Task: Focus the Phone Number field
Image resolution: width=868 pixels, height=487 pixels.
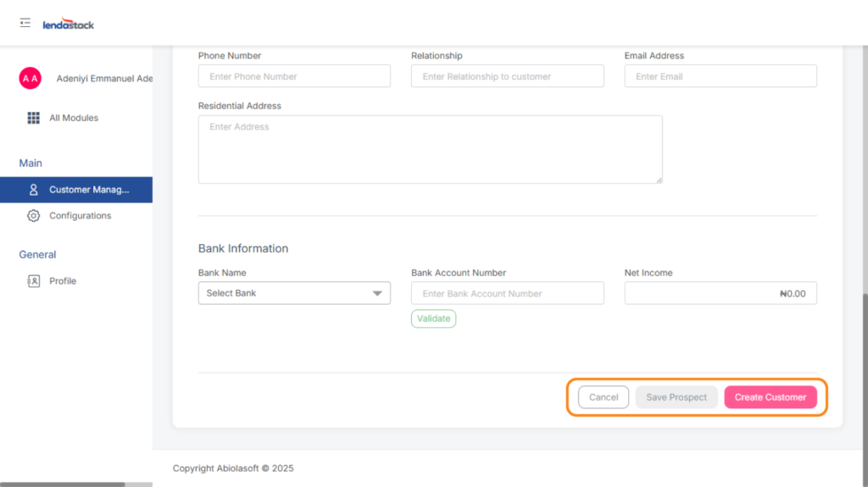Action: [294, 76]
